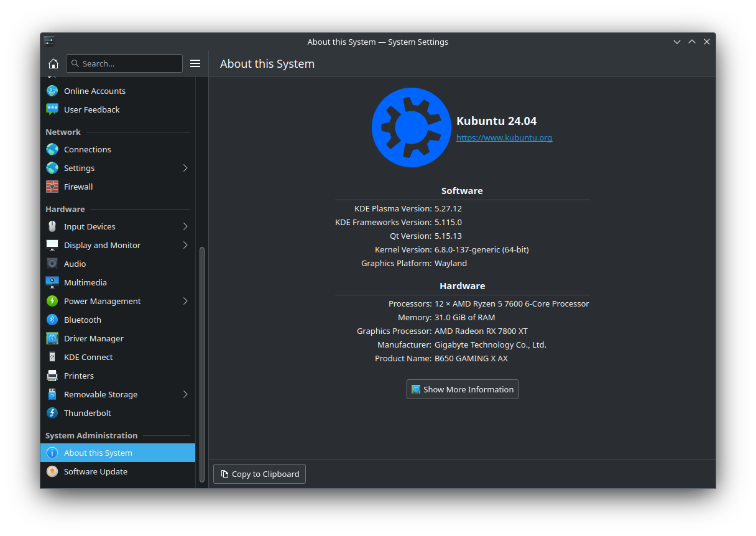The height and width of the screenshot is (536, 756).
Task: Click the Kubuntu gear logo
Action: pos(411,127)
